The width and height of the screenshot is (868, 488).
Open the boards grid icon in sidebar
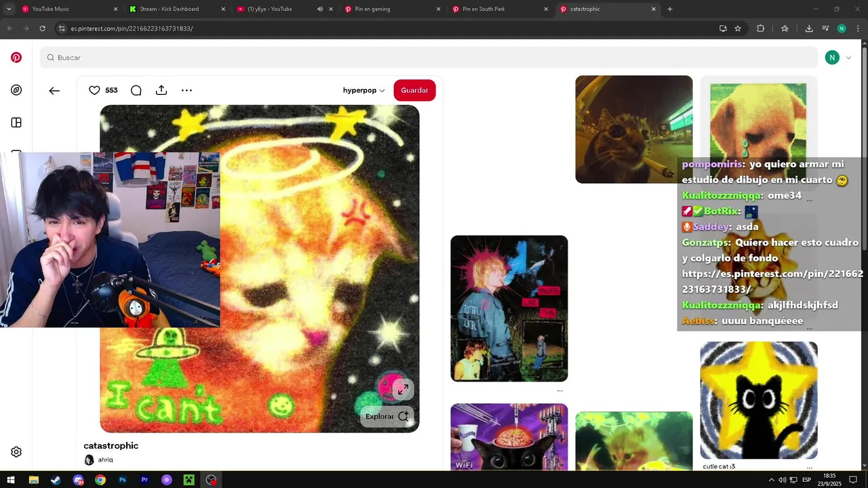click(x=16, y=123)
